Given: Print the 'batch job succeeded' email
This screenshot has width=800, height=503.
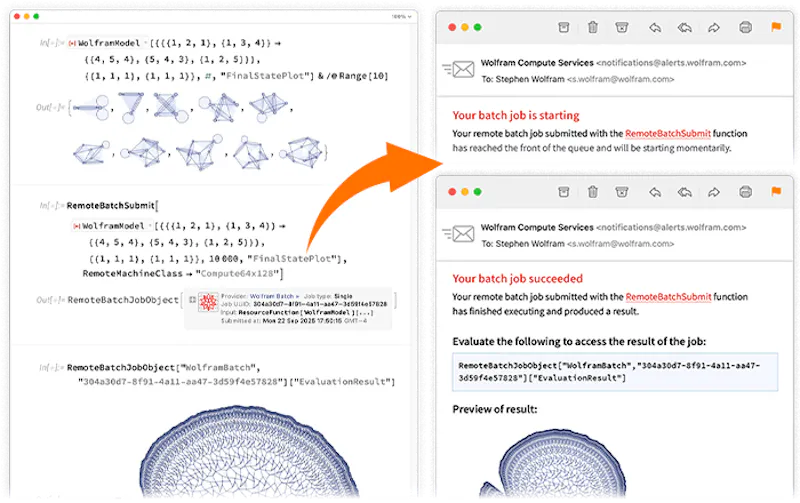Looking at the screenshot, I should (x=745, y=192).
